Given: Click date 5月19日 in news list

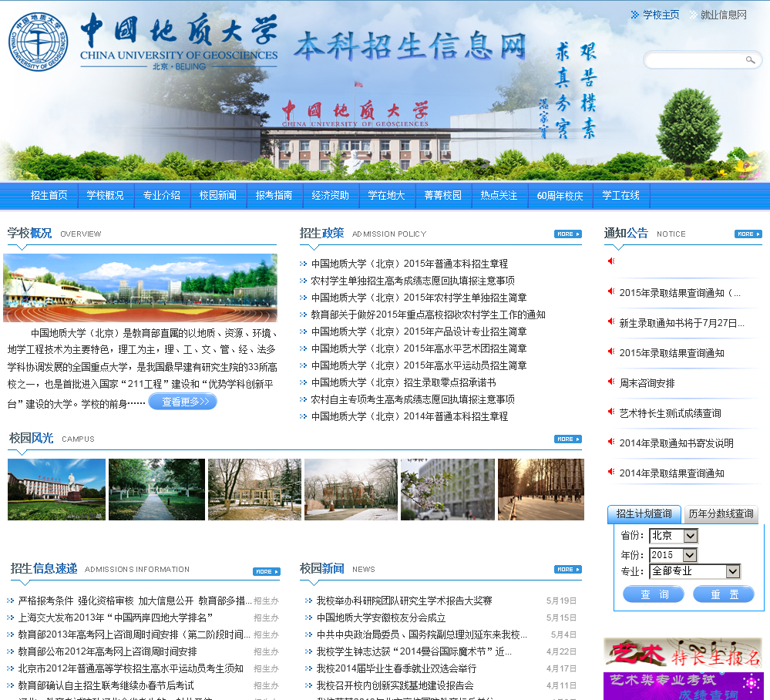Looking at the screenshot, I should [x=561, y=601].
